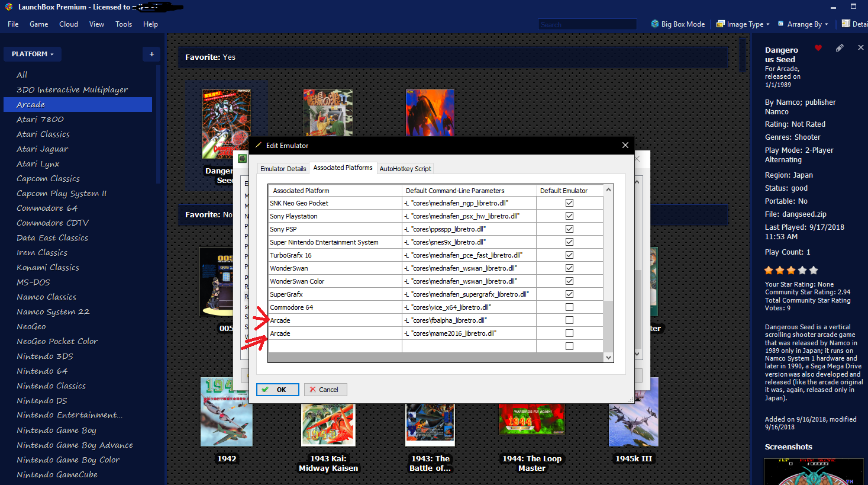Image resolution: width=868 pixels, height=485 pixels.
Task: Select Nintendo 64 platform
Action: point(42,371)
